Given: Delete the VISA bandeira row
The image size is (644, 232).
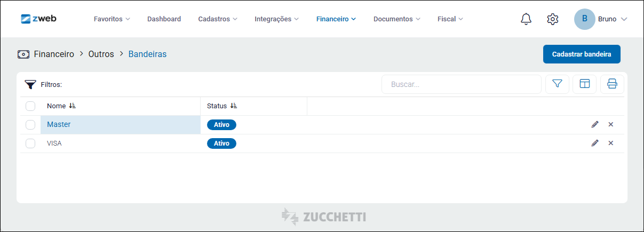Looking at the screenshot, I should pos(611,143).
